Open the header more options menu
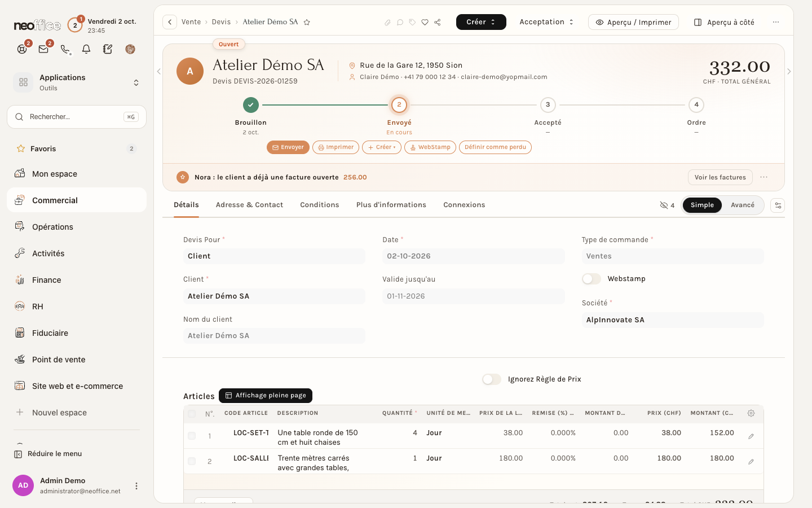Image resolution: width=812 pixels, height=508 pixels. tap(776, 22)
